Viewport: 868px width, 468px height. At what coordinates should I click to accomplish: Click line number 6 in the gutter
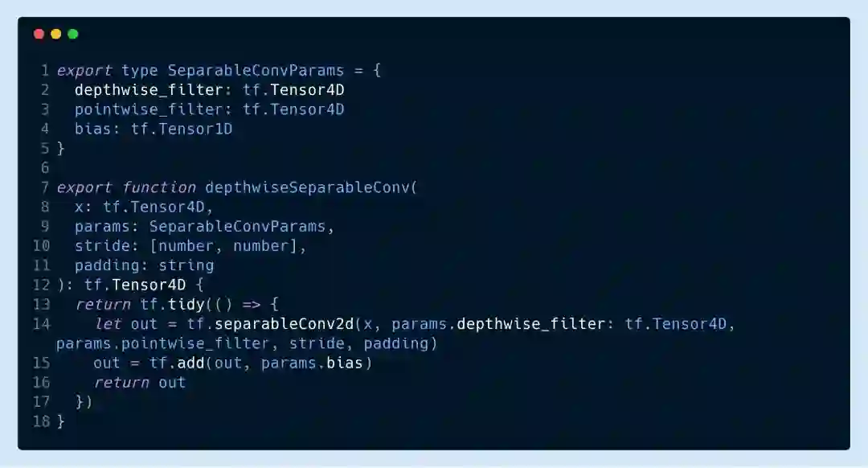pos(45,168)
